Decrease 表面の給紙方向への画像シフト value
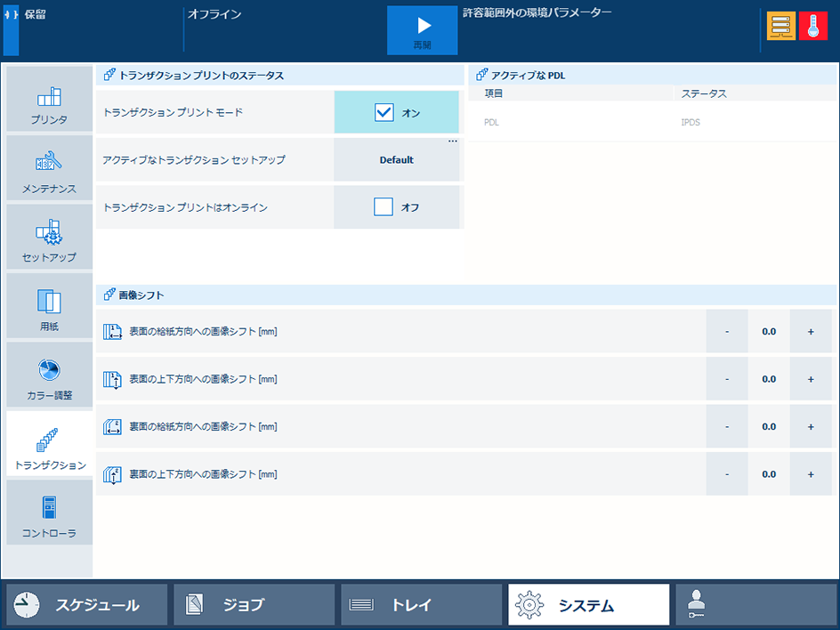The width and height of the screenshot is (840, 630). tap(727, 332)
